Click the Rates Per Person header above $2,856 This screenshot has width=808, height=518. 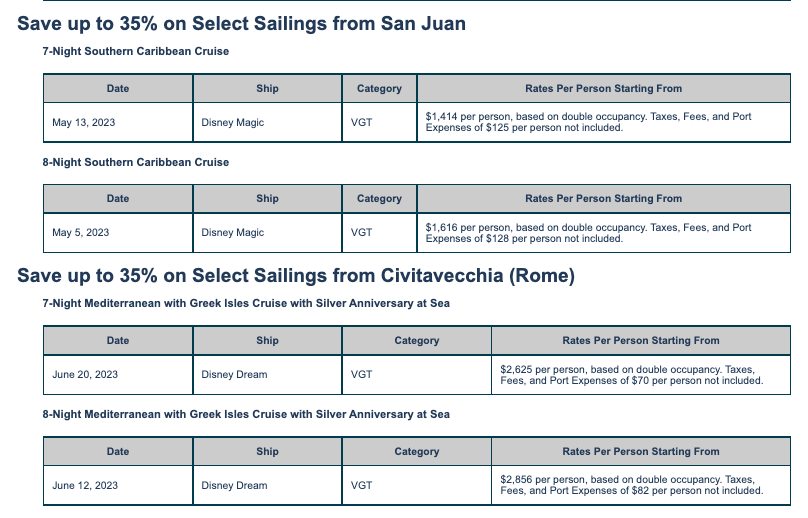(641, 451)
